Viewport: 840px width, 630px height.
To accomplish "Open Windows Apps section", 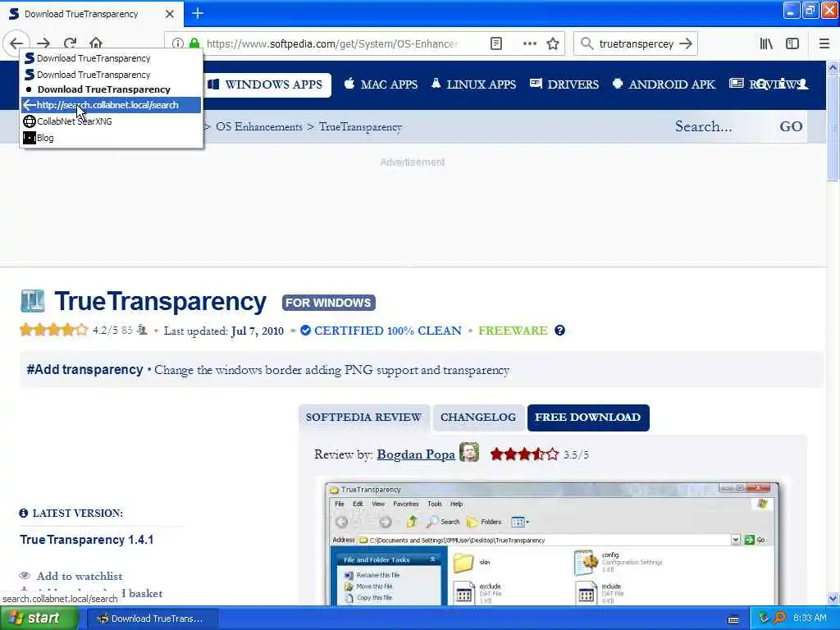I will 266,84.
